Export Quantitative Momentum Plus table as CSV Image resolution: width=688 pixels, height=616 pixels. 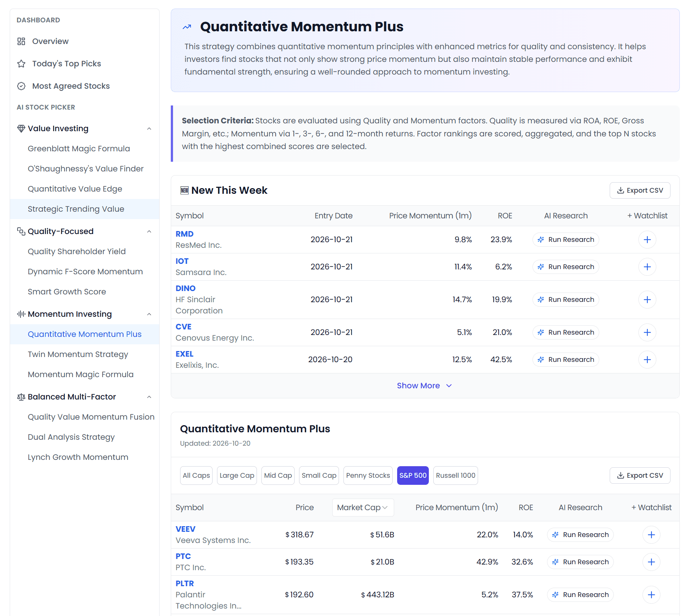(x=640, y=476)
